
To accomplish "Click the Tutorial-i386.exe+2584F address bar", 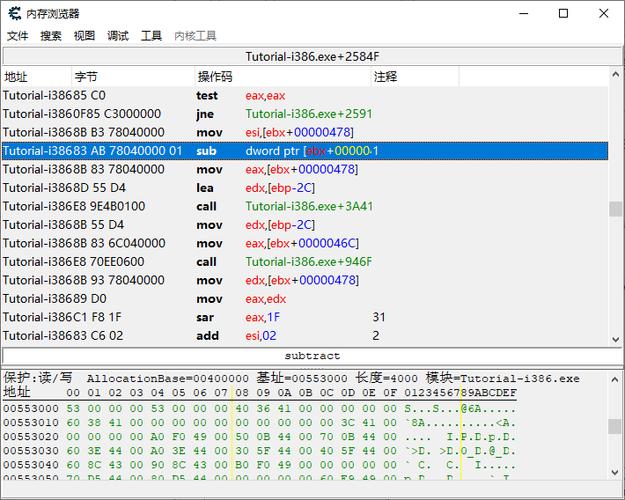I will [x=312, y=57].
